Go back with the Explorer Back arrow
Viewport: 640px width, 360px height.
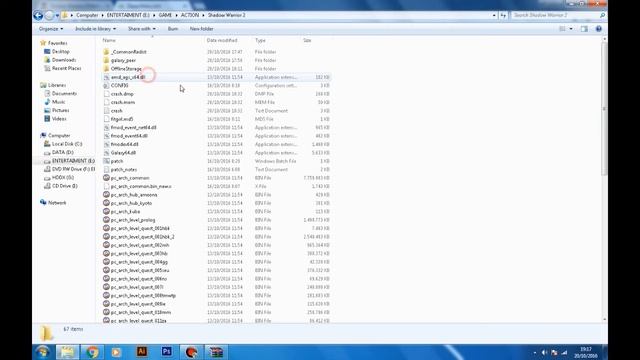pos(38,16)
